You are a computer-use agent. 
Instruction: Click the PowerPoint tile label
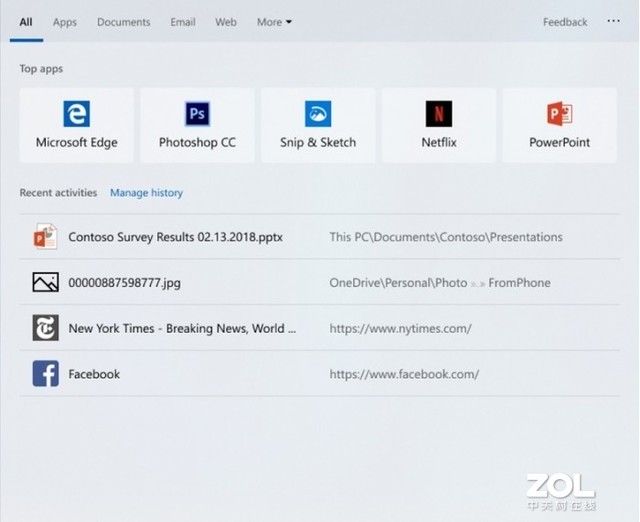[x=560, y=142]
